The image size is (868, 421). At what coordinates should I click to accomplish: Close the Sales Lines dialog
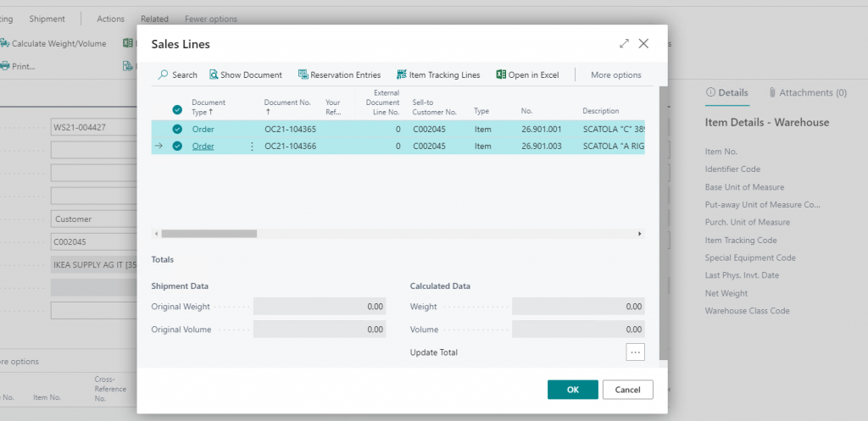tap(643, 44)
